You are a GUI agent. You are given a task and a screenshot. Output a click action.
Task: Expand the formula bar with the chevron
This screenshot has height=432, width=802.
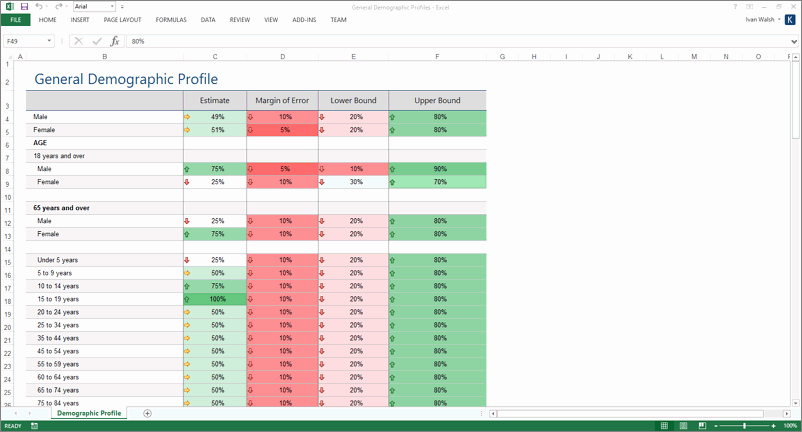coord(794,41)
